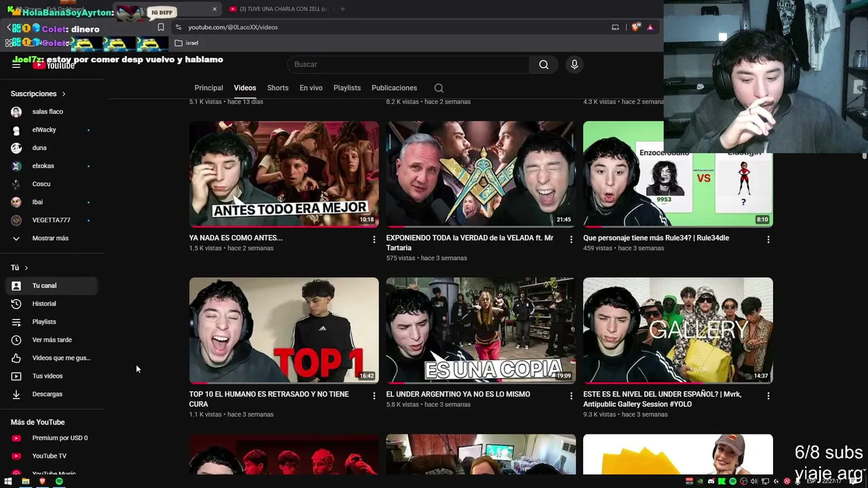Open Spotify from the taskbar
This screenshot has height=488, width=868.
pyautogui.click(x=59, y=481)
